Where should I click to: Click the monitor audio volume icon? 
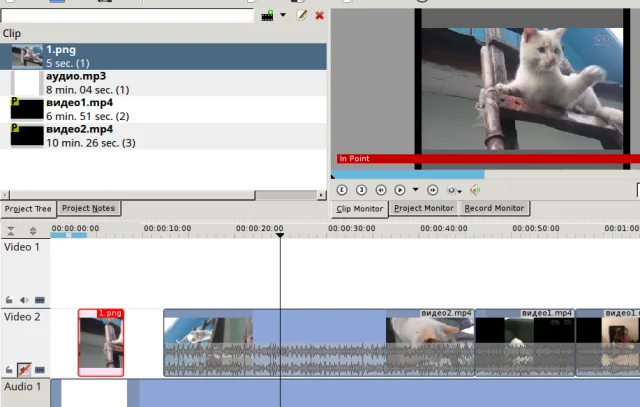tap(475, 190)
